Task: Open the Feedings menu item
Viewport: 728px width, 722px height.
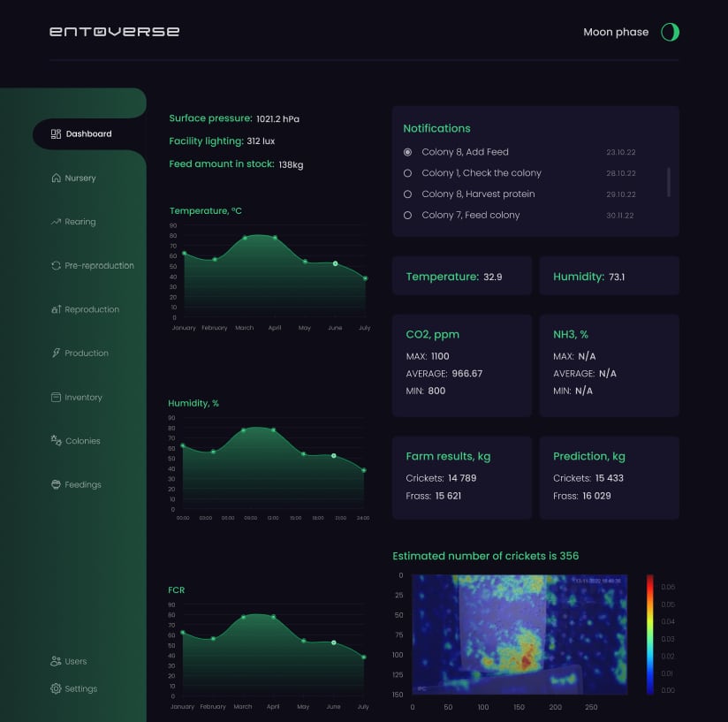Action: pyautogui.click(x=76, y=485)
